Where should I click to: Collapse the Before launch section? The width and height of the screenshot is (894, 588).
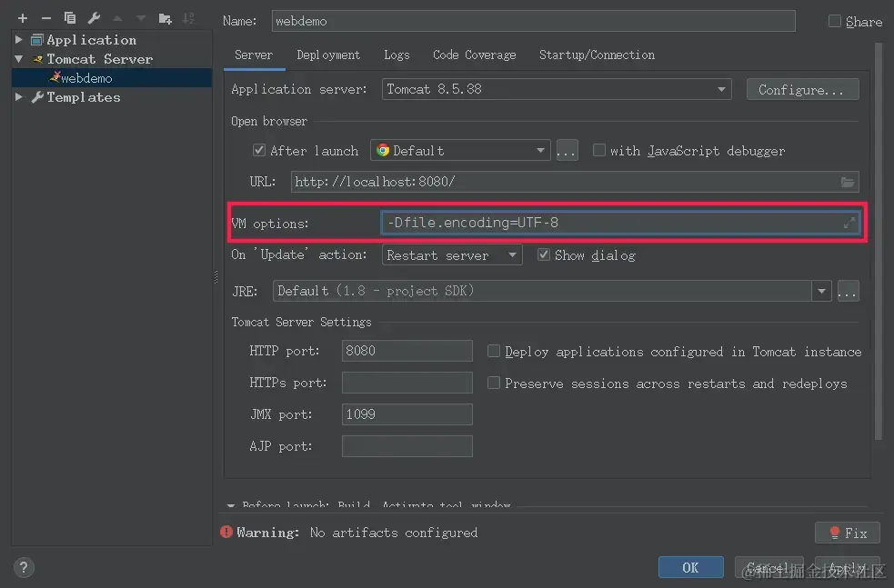coord(231,504)
